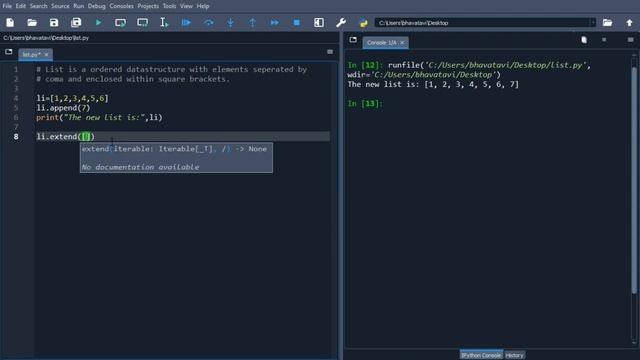Click the extend signature tooltip
Viewport: 640px width, 360px height.
176,158
